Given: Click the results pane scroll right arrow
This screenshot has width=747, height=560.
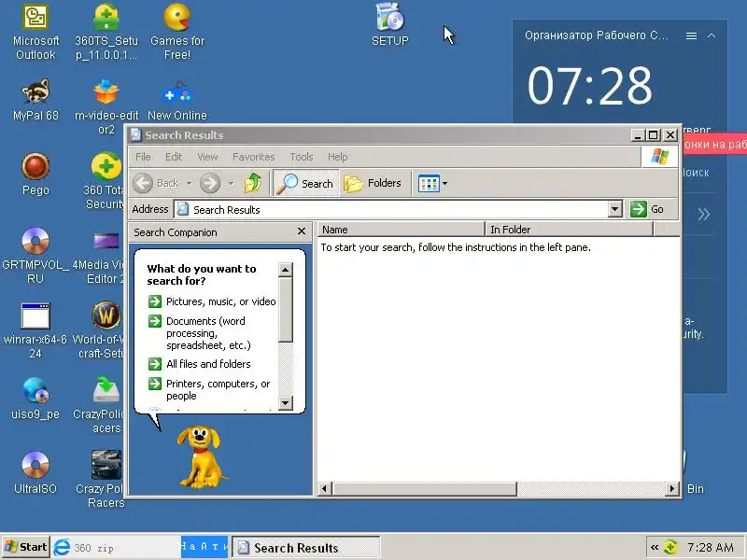Looking at the screenshot, I should tap(672, 488).
